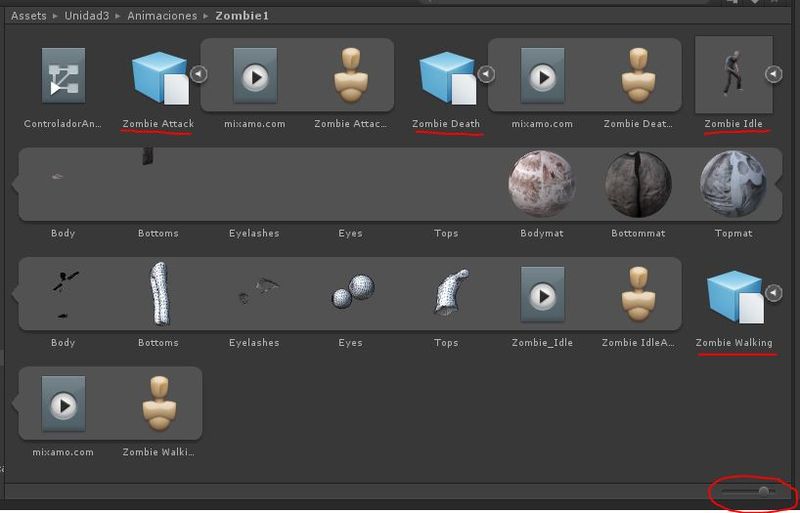Image resolution: width=800 pixels, height=513 pixels.
Task: Select the Bottommat material sphere
Action: click(x=638, y=184)
